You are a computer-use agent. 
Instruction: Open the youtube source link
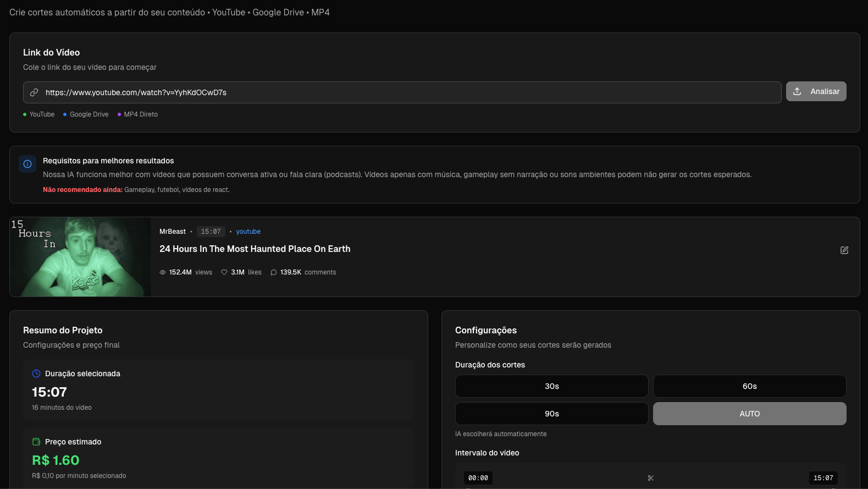pos(248,232)
